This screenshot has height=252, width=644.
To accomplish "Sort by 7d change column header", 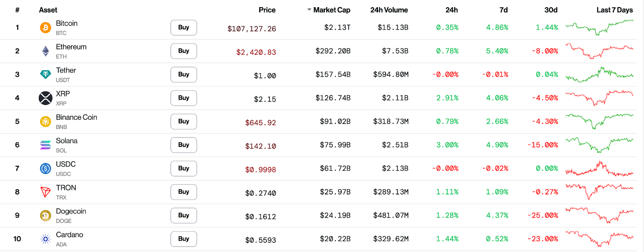I will (x=503, y=10).
